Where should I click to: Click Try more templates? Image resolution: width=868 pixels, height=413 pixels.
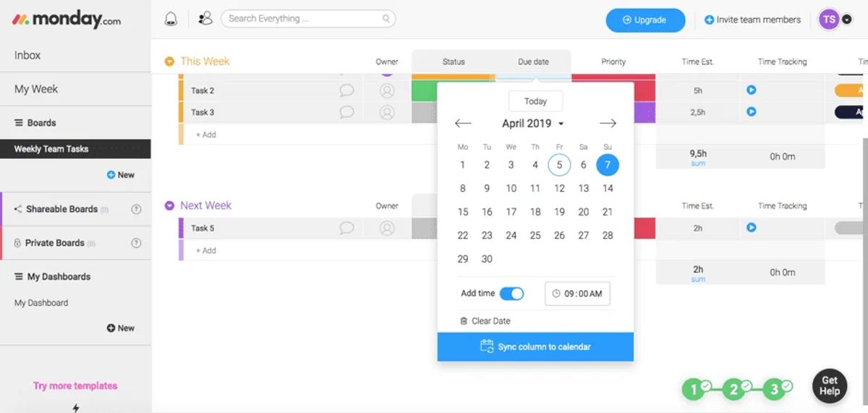click(x=75, y=386)
